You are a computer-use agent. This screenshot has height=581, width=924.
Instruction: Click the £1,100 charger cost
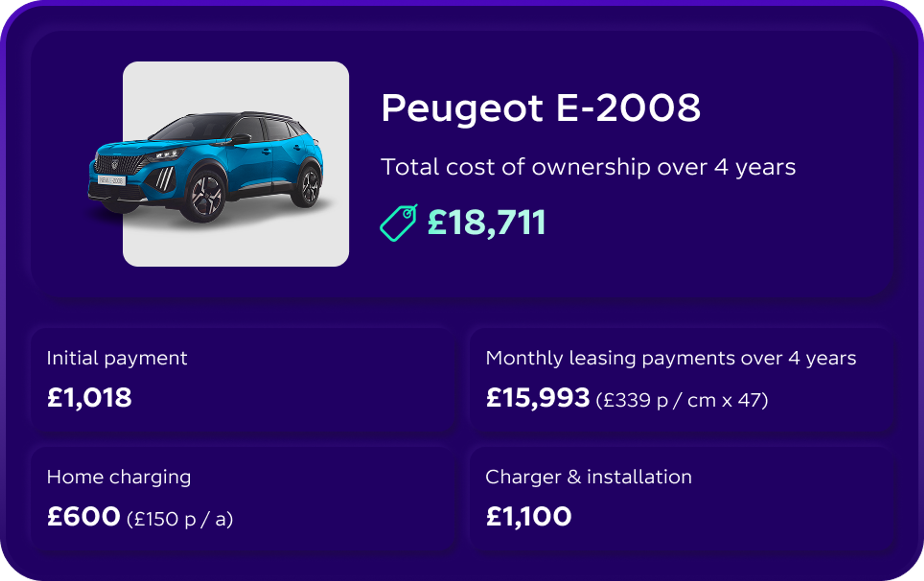tap(529, 517)
